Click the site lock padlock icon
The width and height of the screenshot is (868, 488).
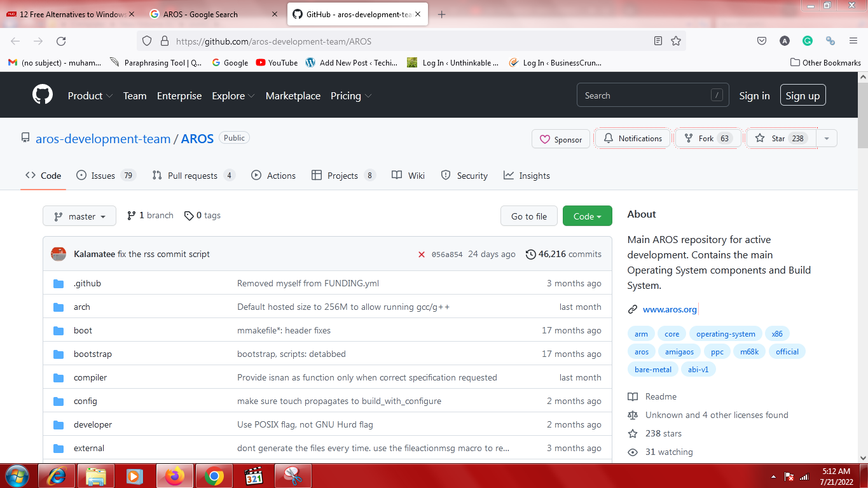pyautogui.click(x=165, y=41)
